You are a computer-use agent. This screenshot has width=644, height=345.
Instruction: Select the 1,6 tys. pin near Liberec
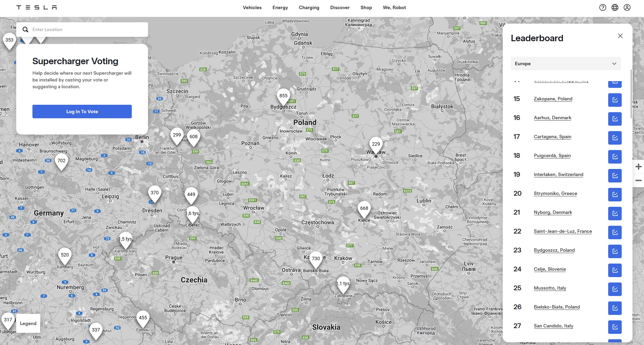[192, 214]
